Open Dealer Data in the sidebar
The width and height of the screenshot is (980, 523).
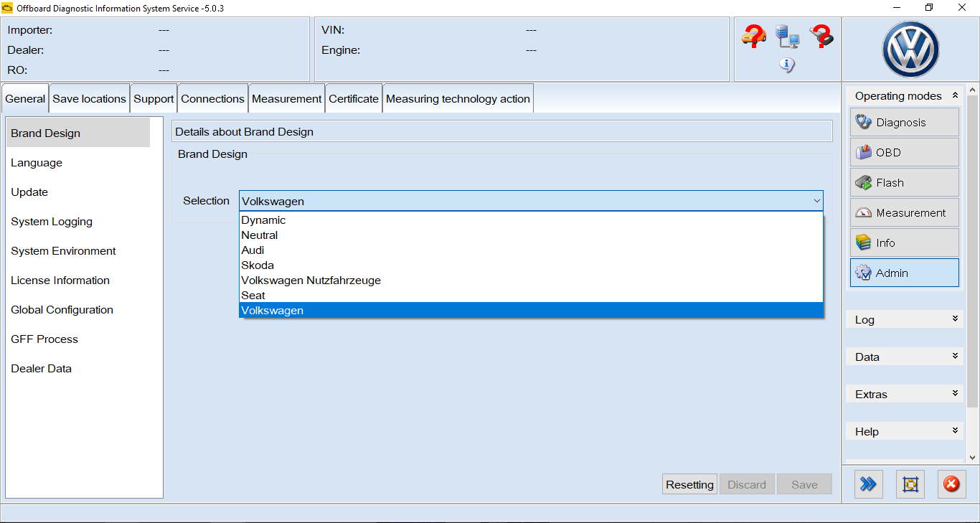pyautogui.click(x=78, y=369)
